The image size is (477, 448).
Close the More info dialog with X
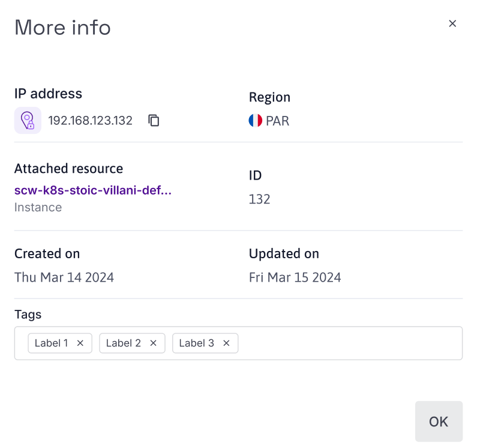pos(452,24)
